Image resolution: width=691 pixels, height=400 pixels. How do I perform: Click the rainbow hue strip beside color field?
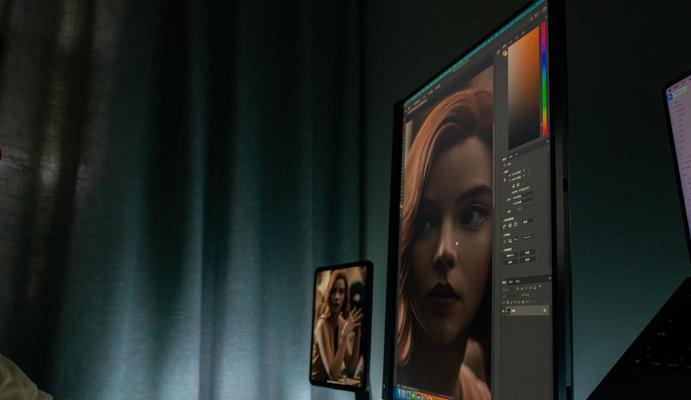tap(544, 79)
